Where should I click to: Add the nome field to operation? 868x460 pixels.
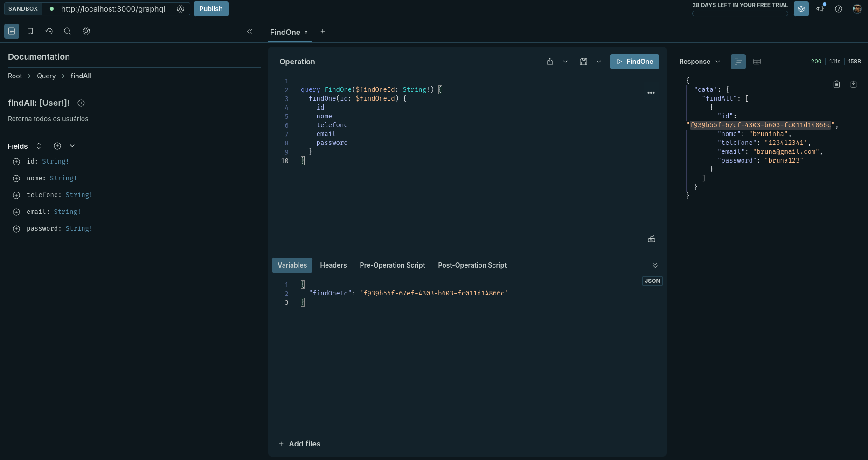(16, 179)
